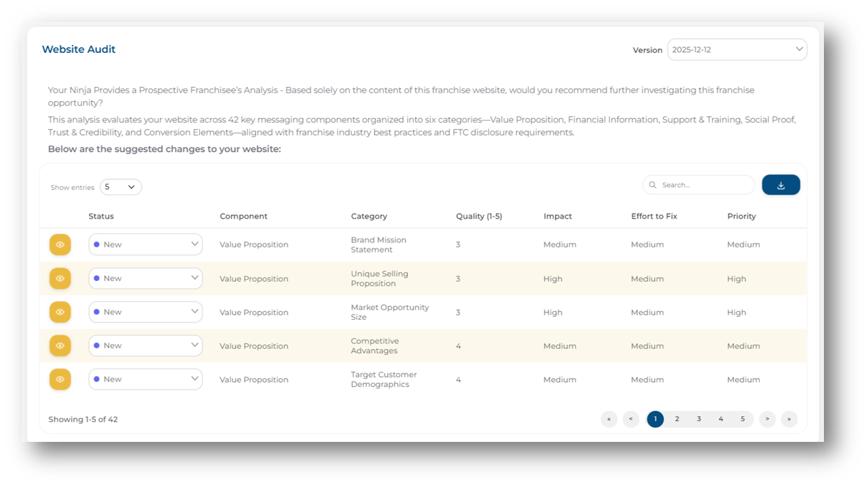View Market Opportunity Size row details

pos(60,312)
